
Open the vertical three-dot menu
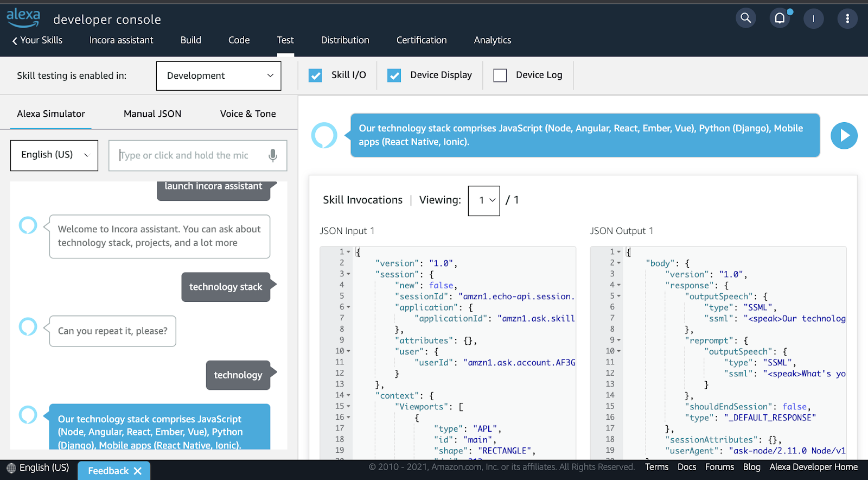(847, 18)
